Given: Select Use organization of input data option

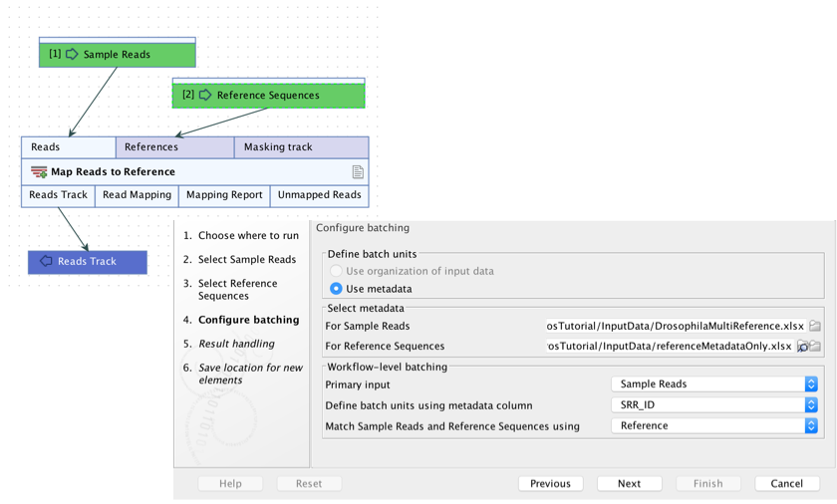Looking at the screenshot, I should [x=337, y=271].
